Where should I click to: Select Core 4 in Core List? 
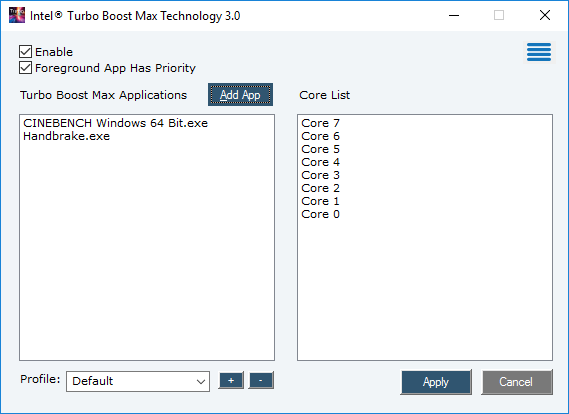(x=320, y=162)
